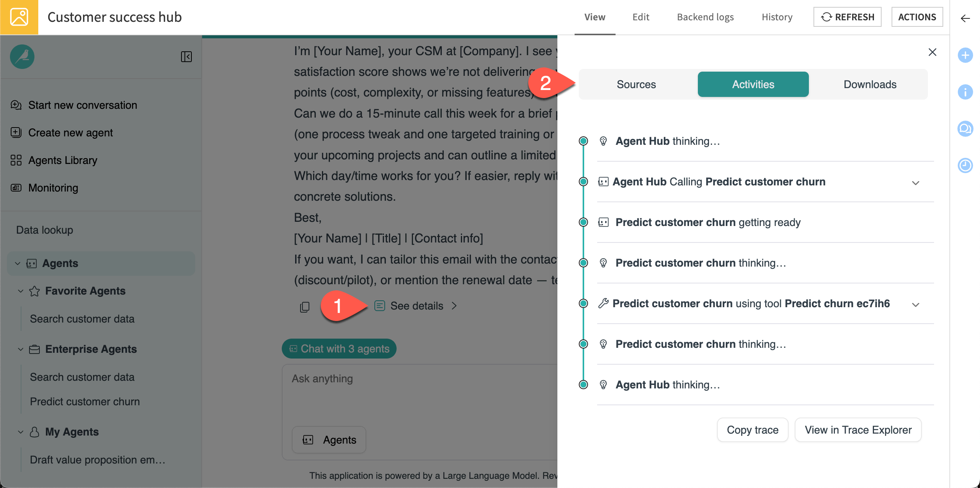Open the clock timeline icon
Image resolution: width=980 pixels, height=488 pixels.
[x=965, y=165]
